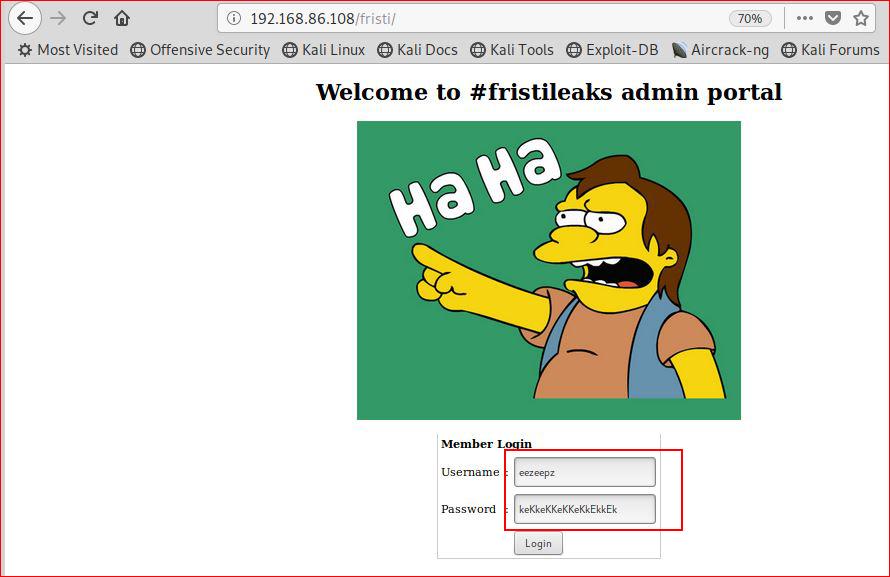Open the Aircrack-ng bookmark
890x577 pixels.
click(x=720, y=50)
